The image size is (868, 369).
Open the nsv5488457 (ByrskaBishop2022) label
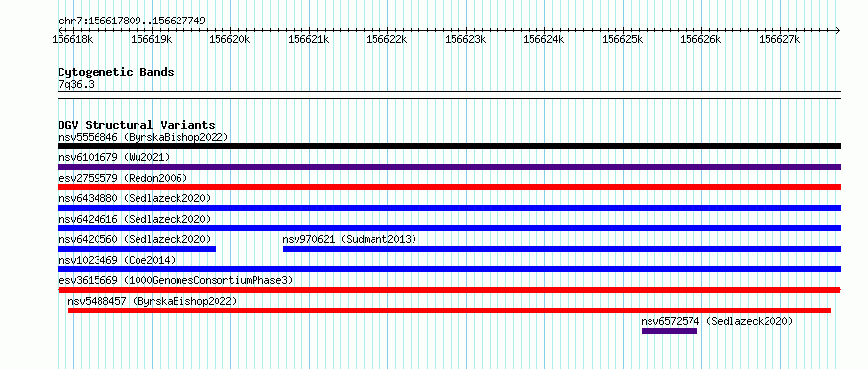pos(152,301)
